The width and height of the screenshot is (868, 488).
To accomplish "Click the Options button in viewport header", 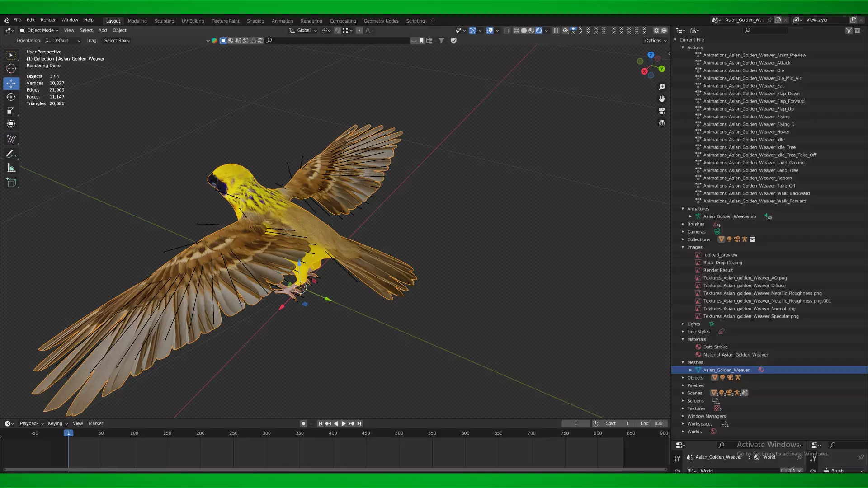I will [656, 40].
